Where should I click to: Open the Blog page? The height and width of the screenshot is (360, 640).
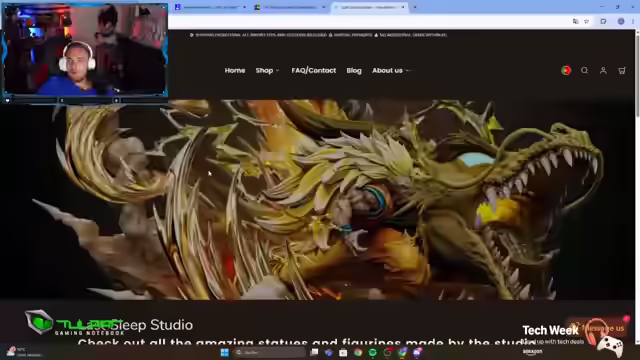pos(354,71)
